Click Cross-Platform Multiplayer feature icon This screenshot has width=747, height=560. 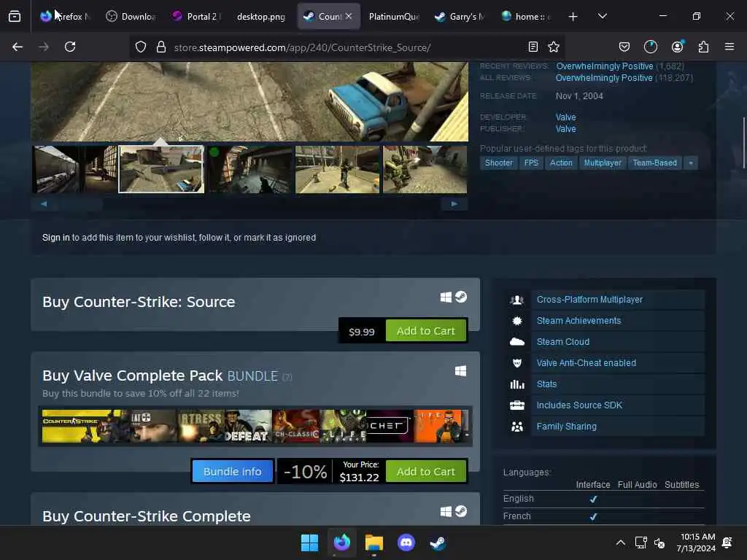[517, 300]
